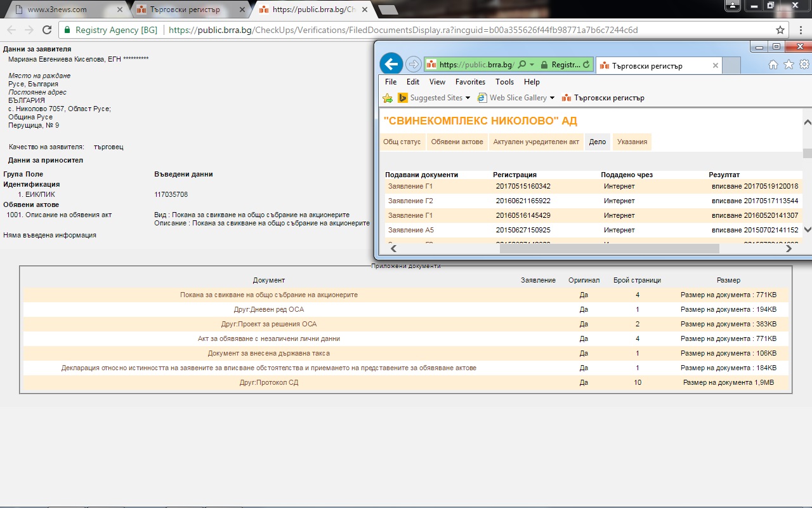Open the Заявление А5 document link

coord(410,230)
